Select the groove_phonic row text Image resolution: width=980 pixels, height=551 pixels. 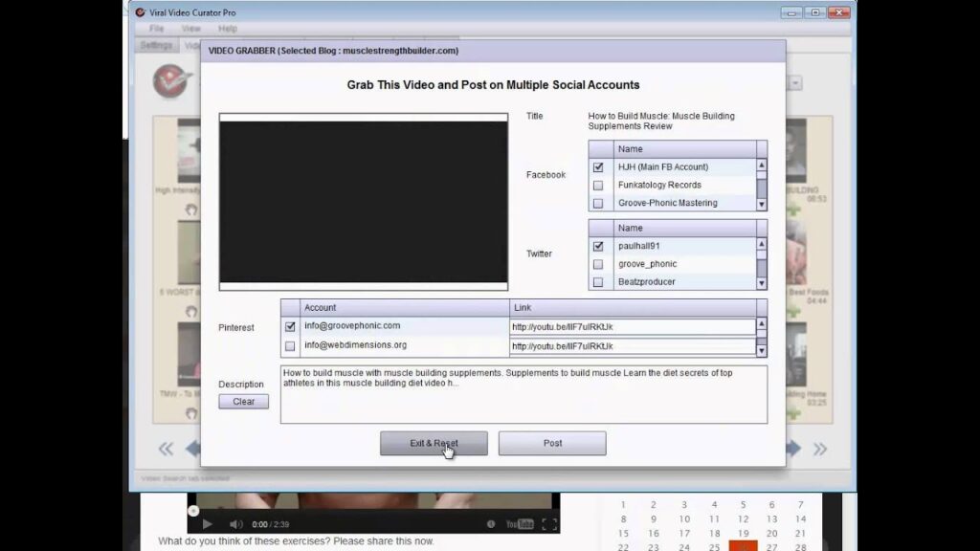(x=647, y=264)
